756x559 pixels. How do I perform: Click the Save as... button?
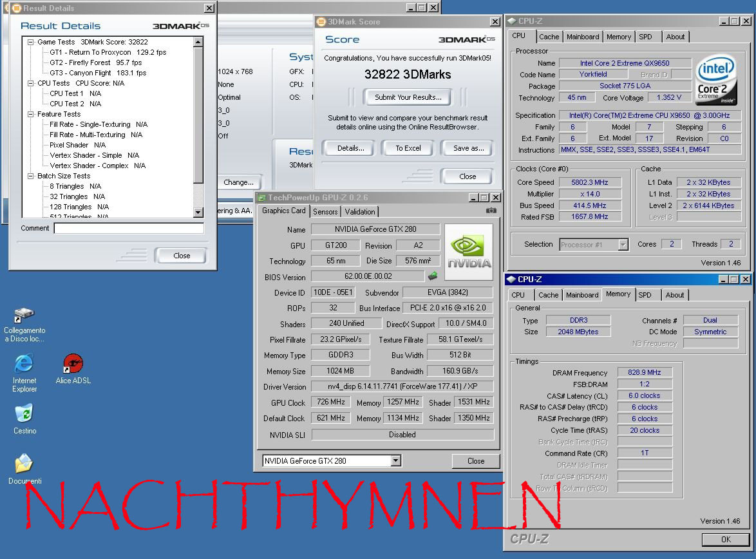(x=468, y=148)
